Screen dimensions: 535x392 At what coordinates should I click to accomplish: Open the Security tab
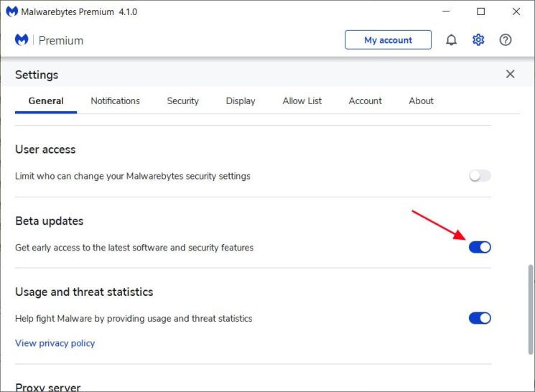click(x=183, y=101)
